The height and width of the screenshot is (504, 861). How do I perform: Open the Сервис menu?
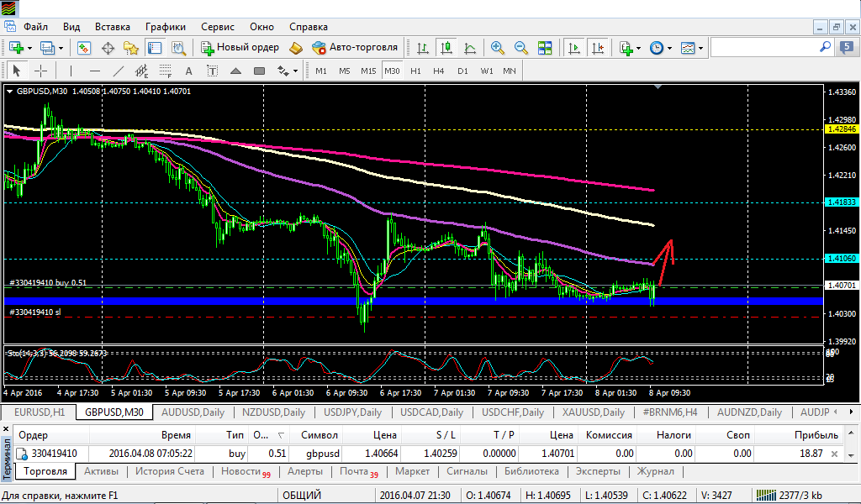tap(218, 27)
